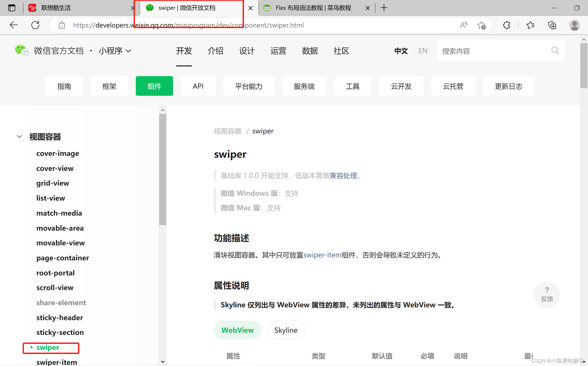Viewport: 588px width, 366px height.
Task: Switch to Skyline attribute view
Action: click(286, 330)
